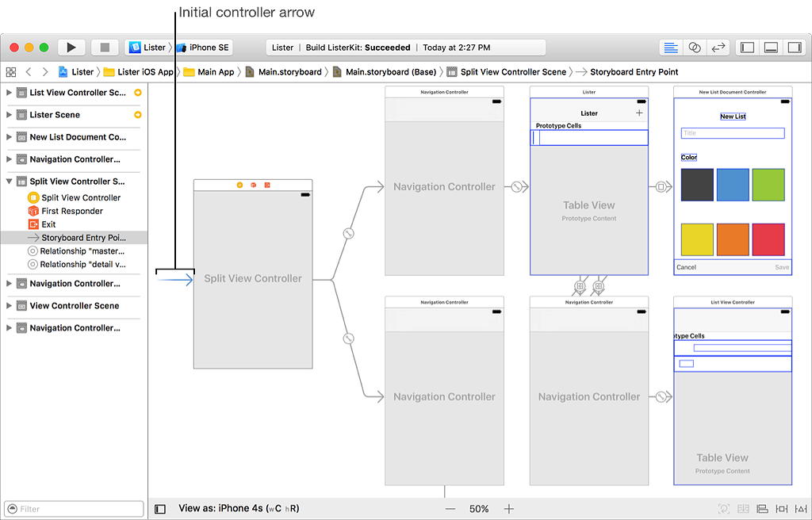Select the blue color swatch
Image resolution: width=812 pixels, height=520 pixels.
click(x=733, y=185)
